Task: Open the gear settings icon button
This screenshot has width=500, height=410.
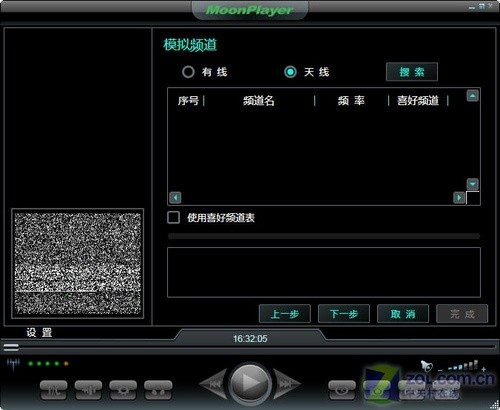Action: tap(123, 390)
